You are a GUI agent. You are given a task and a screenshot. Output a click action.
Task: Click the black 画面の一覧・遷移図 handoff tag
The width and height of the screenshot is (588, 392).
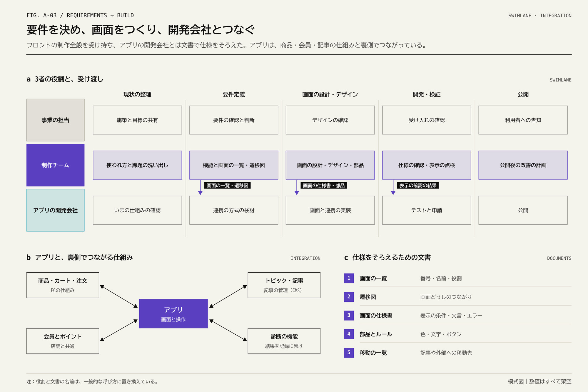pyautogui.click(x=227, y=186)
